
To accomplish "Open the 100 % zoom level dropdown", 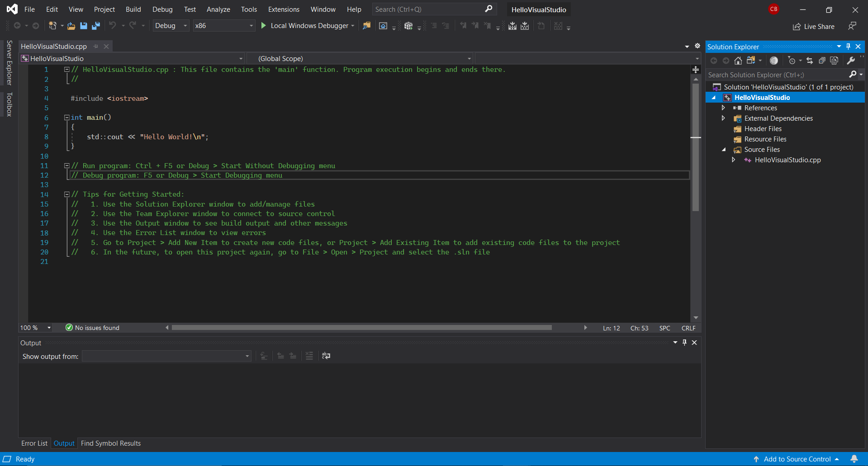I will pyautogui.click(x=35, y=328).
